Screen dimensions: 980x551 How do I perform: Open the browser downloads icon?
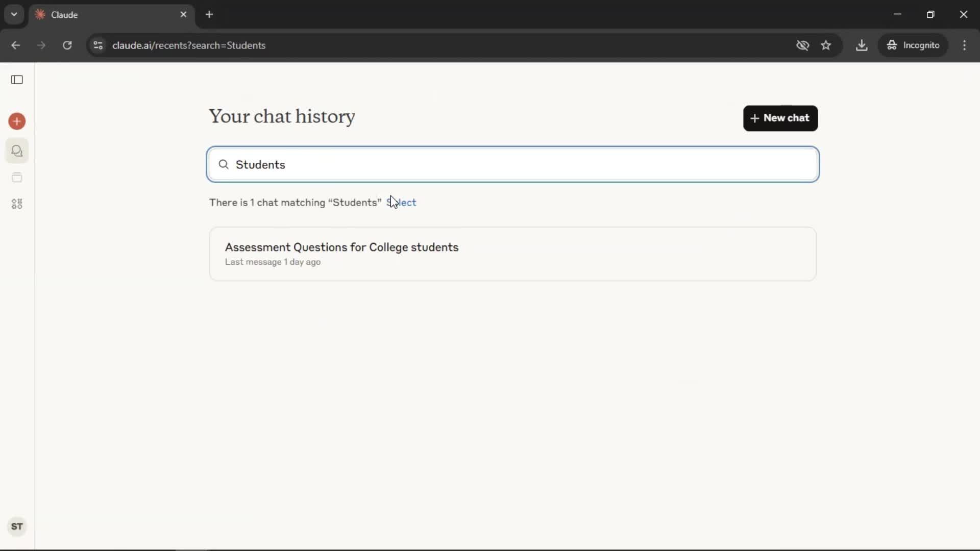862,45
